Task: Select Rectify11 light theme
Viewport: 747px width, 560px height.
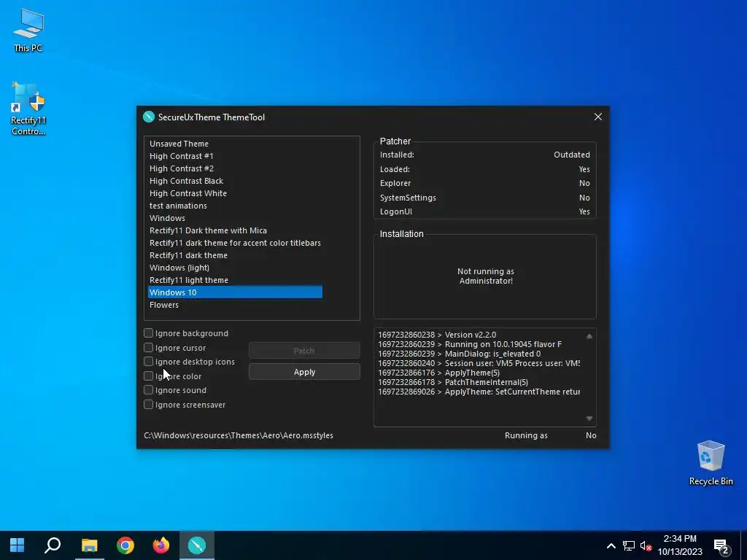Action: tap(189, 280)
